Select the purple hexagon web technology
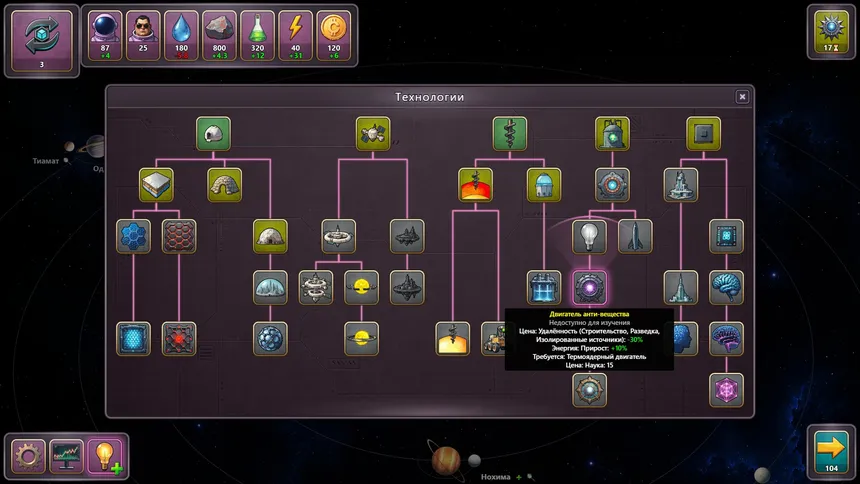 726,390
